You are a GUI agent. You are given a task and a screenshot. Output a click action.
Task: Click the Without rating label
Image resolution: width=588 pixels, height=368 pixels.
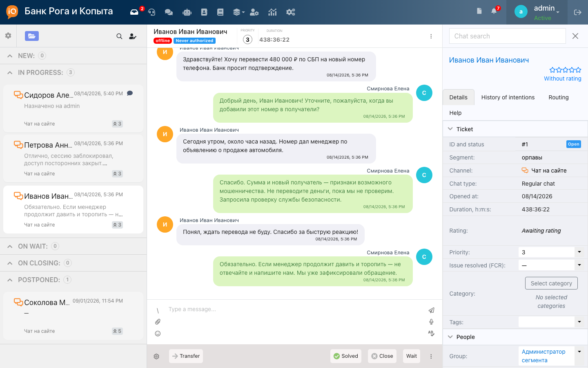click(563, 79)
